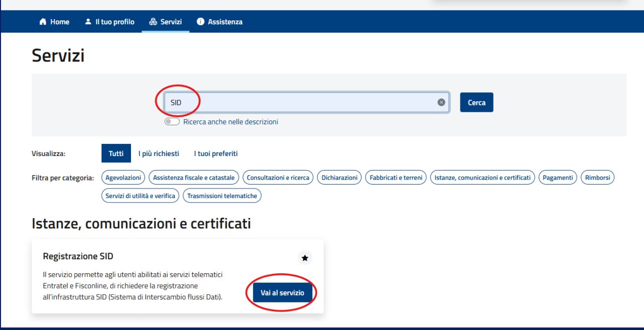Image resolution: width=644 pixels, height=330 pixels.
Task: Filter by Pagamenti category
Action: pyautogui.click(x=558, y=178)
